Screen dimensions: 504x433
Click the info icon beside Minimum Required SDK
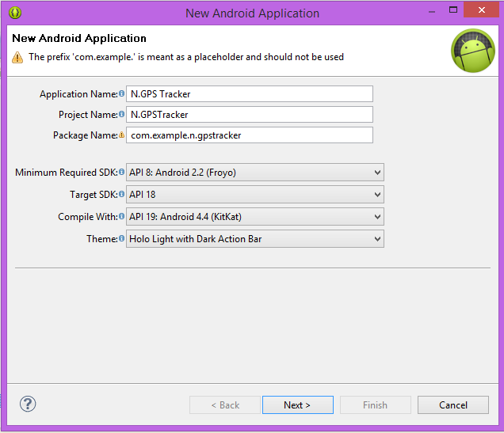121,172
